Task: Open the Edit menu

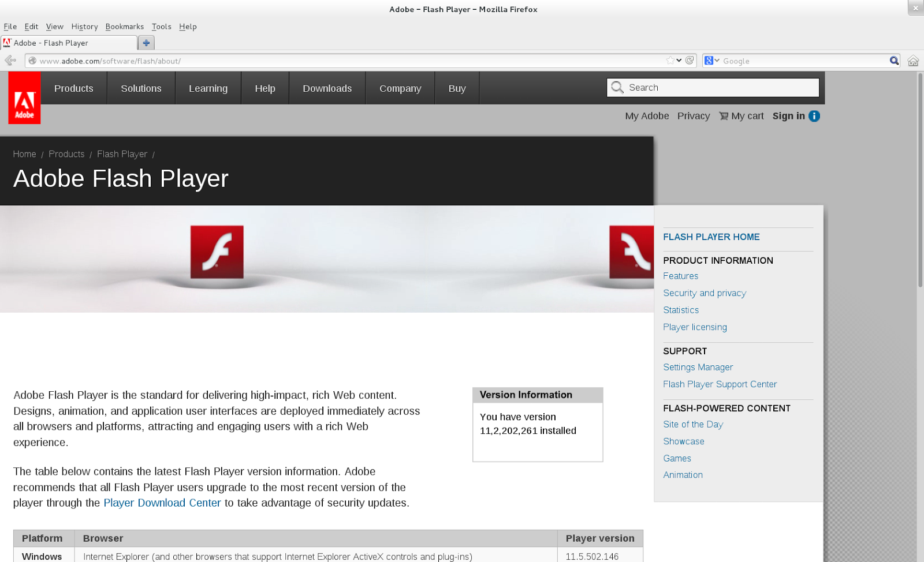Action: [x=31, y=27]
